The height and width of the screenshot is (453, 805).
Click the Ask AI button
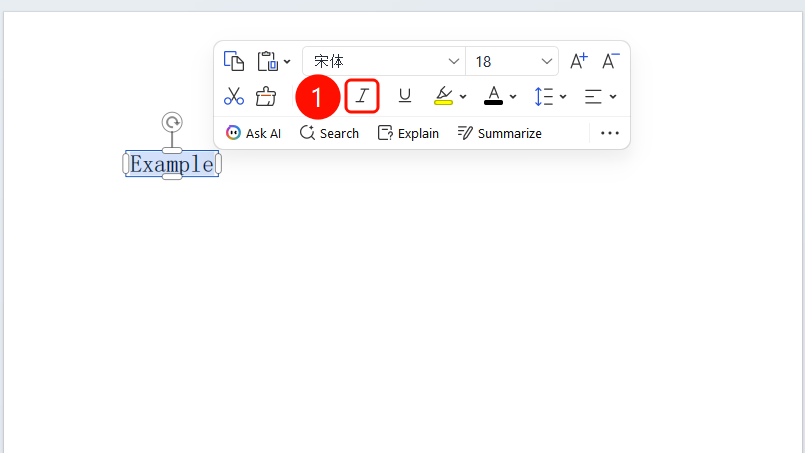(253, 134)
